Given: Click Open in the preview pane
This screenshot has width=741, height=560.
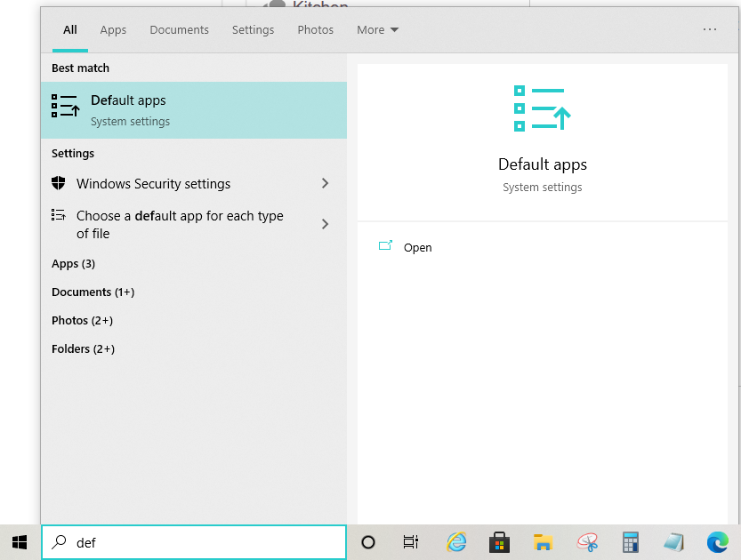Looking at the screenshot, I should [416, 248].
